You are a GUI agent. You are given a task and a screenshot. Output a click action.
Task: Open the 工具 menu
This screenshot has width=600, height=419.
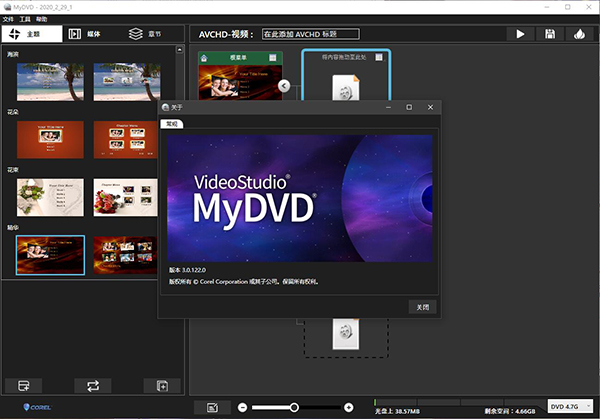coord(26,19)
